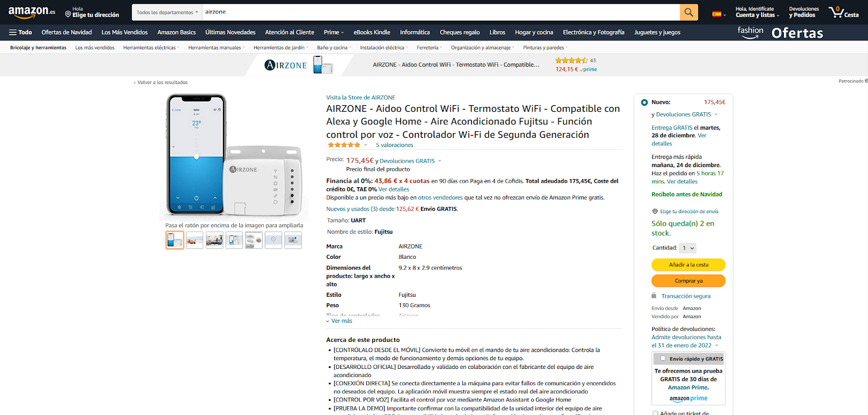Select the fifth product thumbnail

click(x=253, y=240)
